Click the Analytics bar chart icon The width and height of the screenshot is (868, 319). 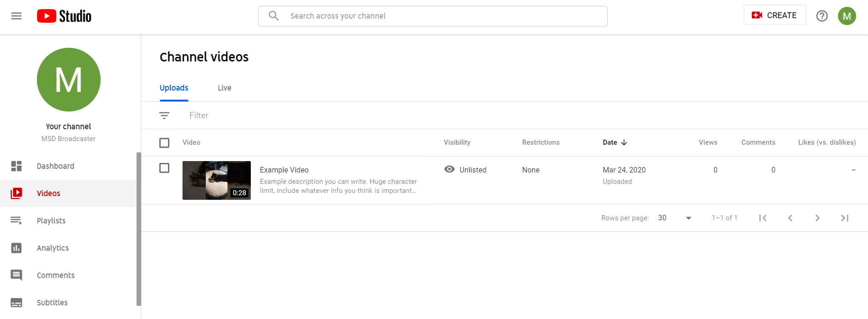[16, 248]
